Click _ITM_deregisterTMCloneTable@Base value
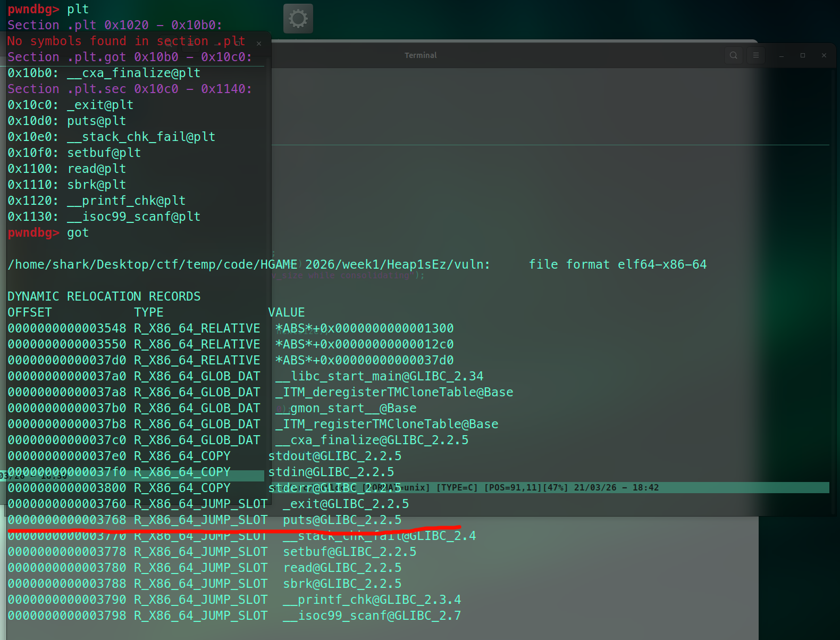Screen dimensions: 840x640 coord(394,392)
